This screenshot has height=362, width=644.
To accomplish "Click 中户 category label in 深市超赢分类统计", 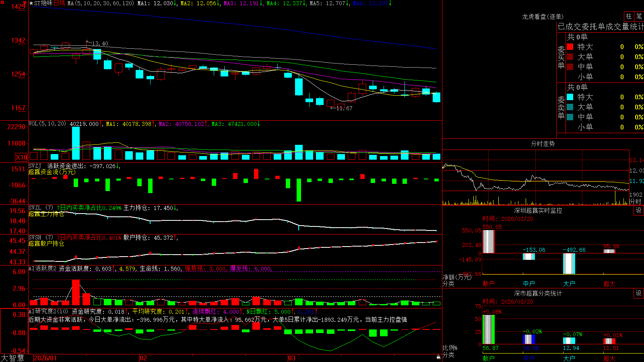I will 529,358.
